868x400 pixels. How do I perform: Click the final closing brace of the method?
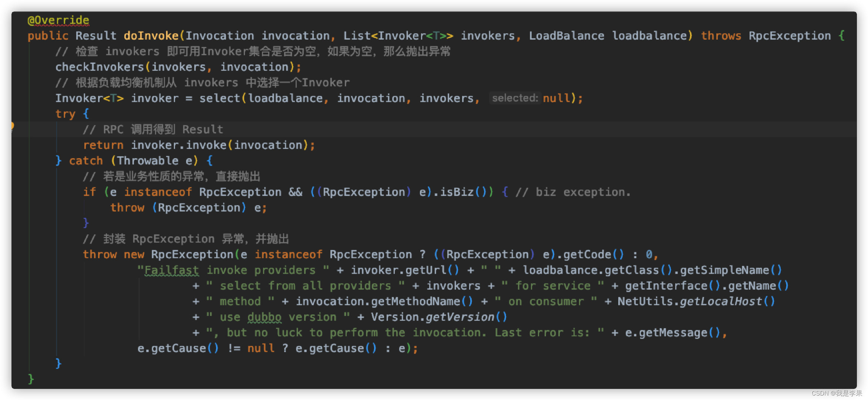31,379
